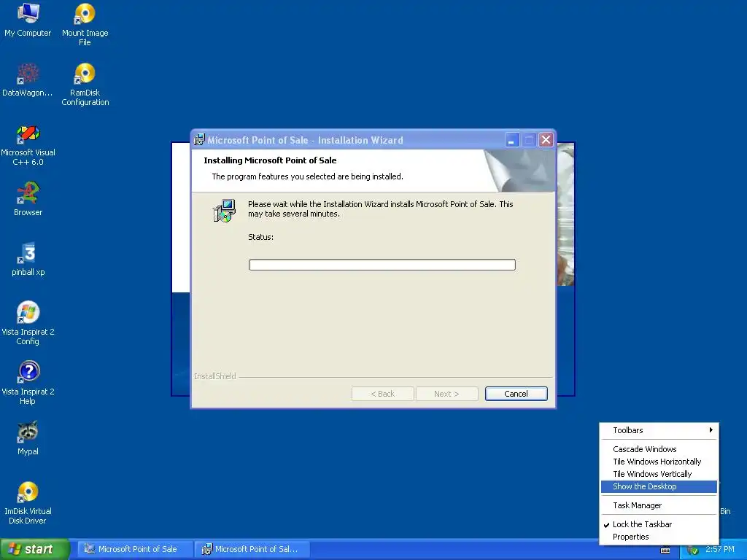The width and height of the screenshot is (747, 560).
Task: Click the keyboard icon in system tray
Action: click(665, 550)
